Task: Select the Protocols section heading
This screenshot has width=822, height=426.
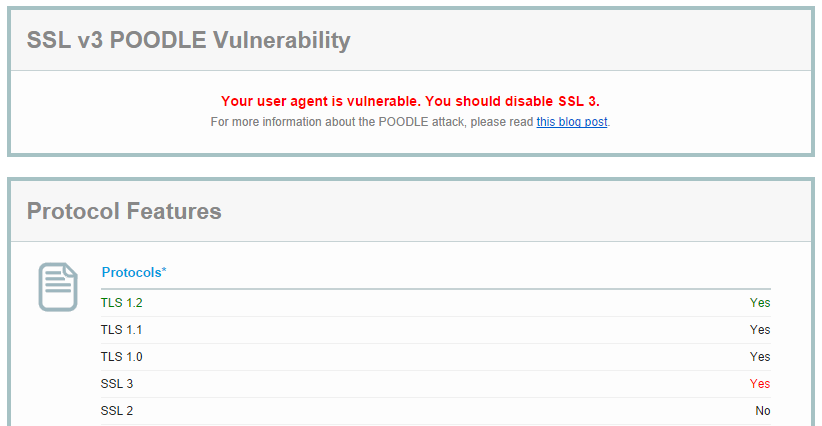Action: click(x=131, y=272)
